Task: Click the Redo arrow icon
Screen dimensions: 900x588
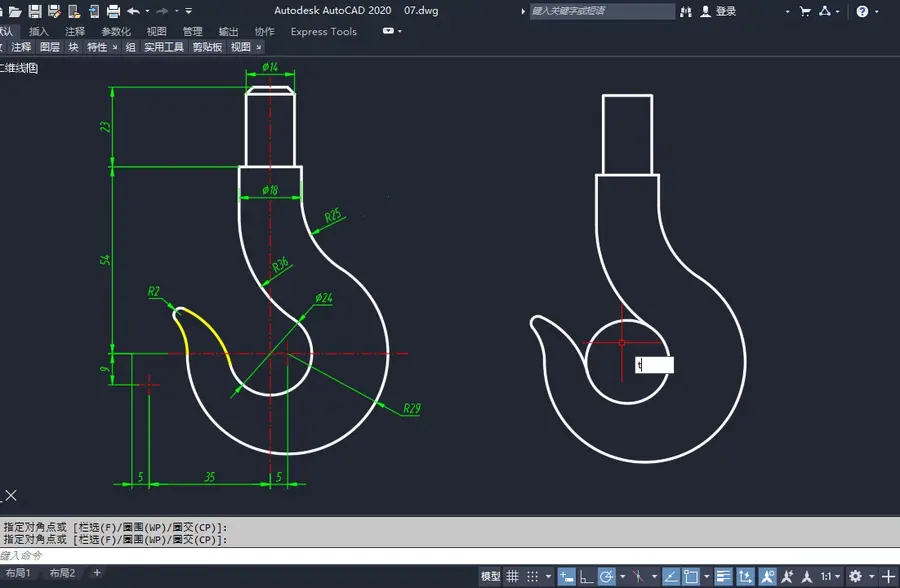Action: (162, 11)
